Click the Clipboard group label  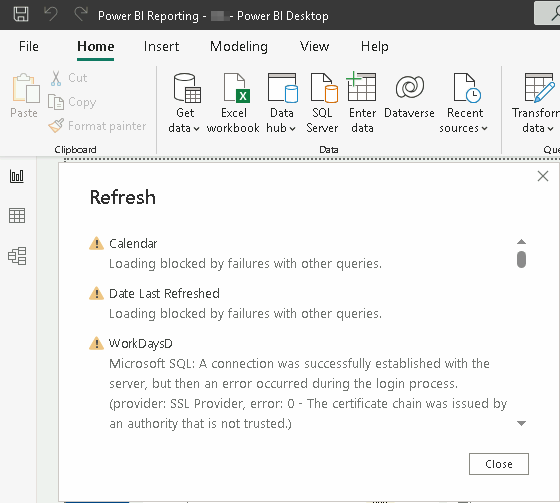click(x=75, y=149)
